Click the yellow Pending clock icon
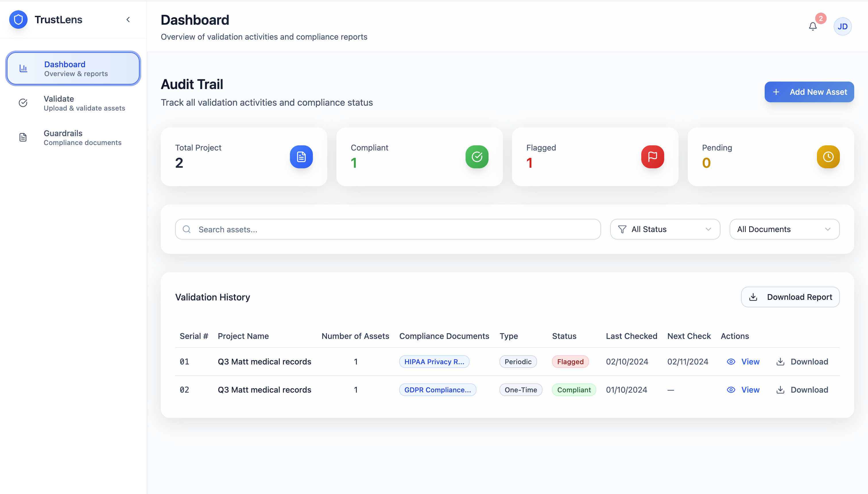Screen dimensions: 868x494 [x=828, y=157]
